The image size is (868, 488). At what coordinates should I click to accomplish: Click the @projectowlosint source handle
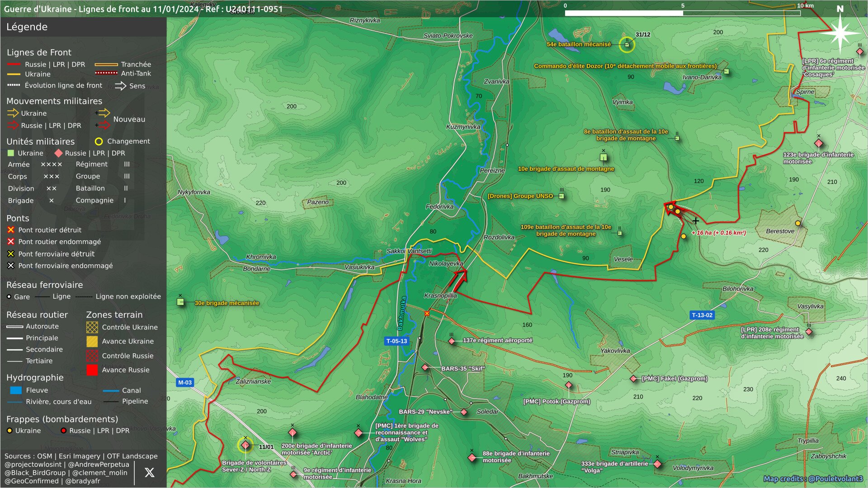pos(33,465)
